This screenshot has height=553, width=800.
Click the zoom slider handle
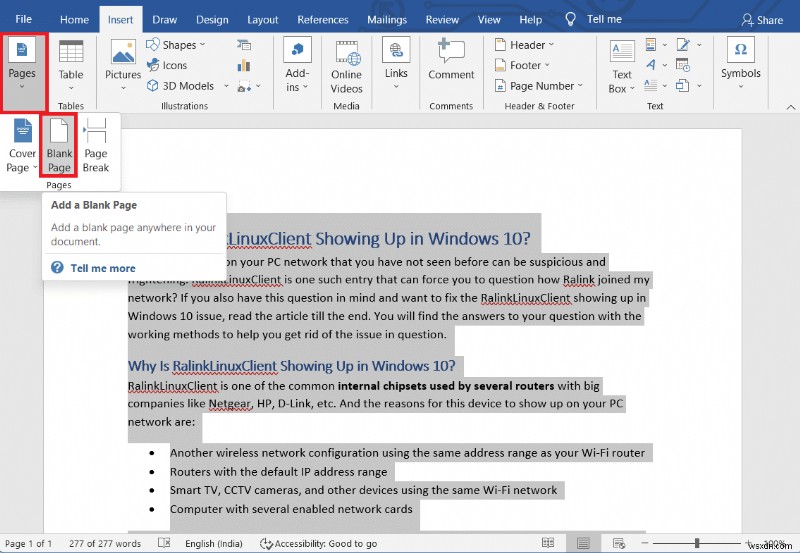pos(697,543)
